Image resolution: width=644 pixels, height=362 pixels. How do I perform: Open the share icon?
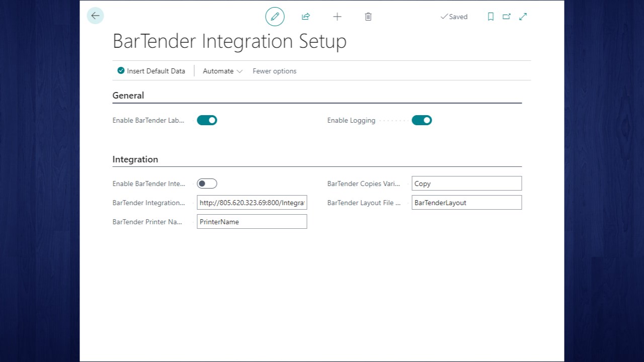tap(305, 17)
